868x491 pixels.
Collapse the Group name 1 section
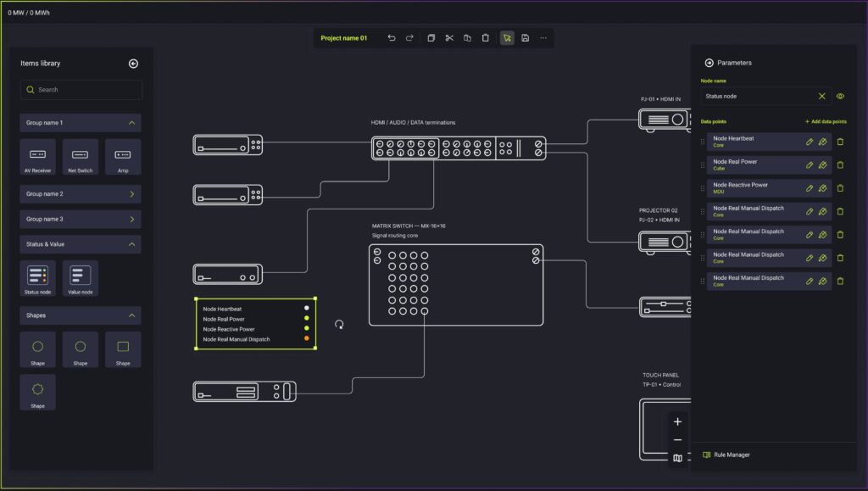tap(131, 123)
